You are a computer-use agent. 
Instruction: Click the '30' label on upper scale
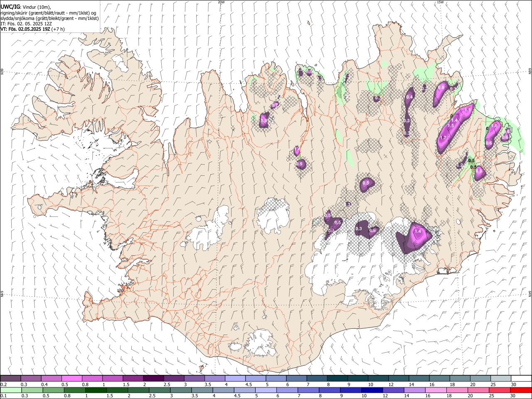[514, 384]
